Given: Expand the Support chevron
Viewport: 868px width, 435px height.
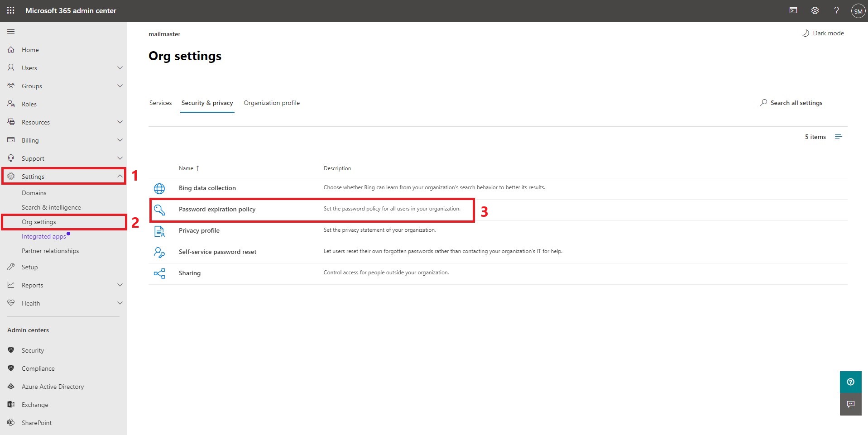Looking at the screenshot, I should pyautogui.click(x=120, y=158).
